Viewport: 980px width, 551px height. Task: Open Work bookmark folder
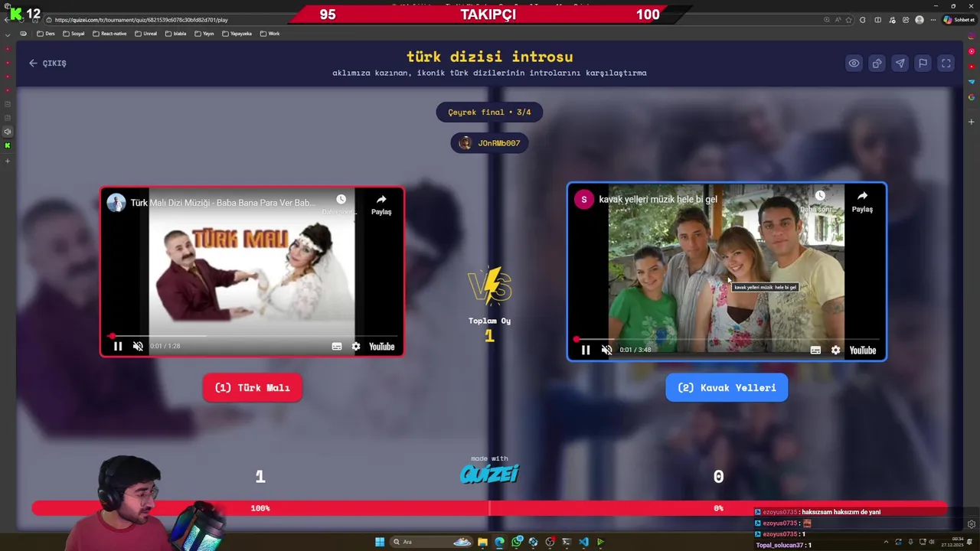[x=269, y=34]
